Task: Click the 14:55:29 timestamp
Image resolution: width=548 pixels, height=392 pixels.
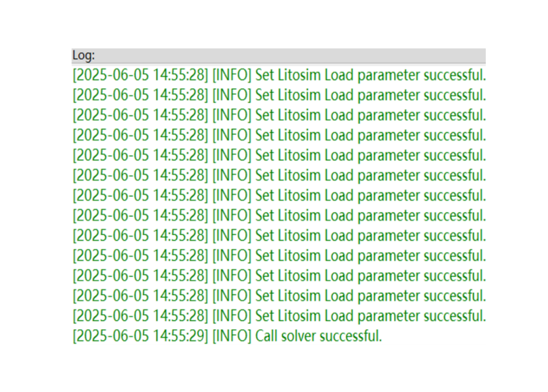Action: click(178, 336)
